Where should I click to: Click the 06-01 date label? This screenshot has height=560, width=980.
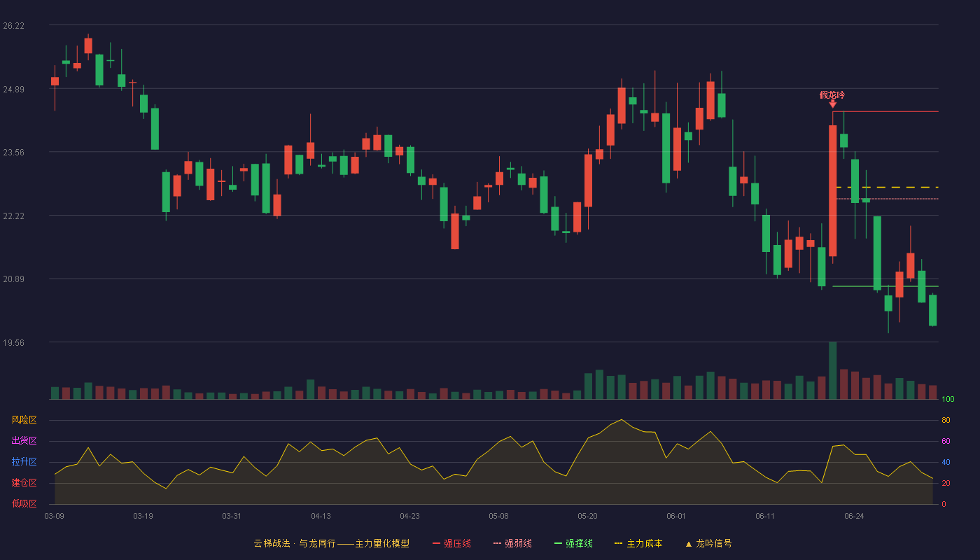tap(676, 516)
